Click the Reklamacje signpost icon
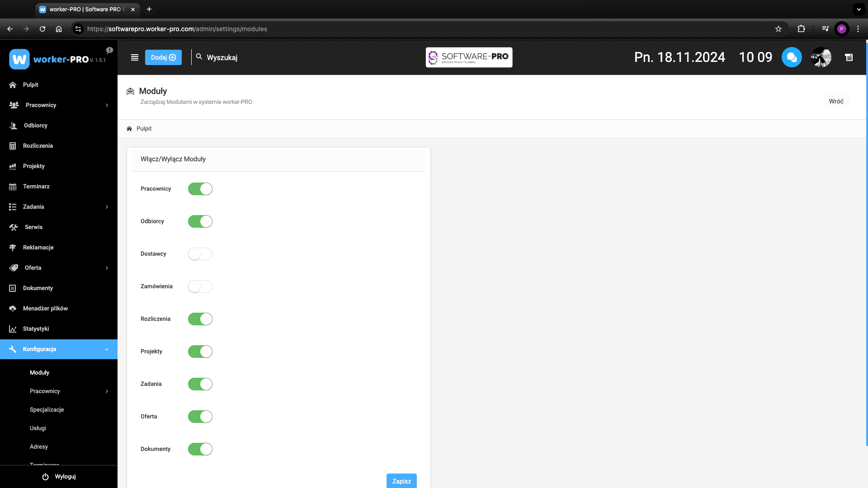This screenshot has width=868, height=488. pyautogui.click(x=13, y=248)
